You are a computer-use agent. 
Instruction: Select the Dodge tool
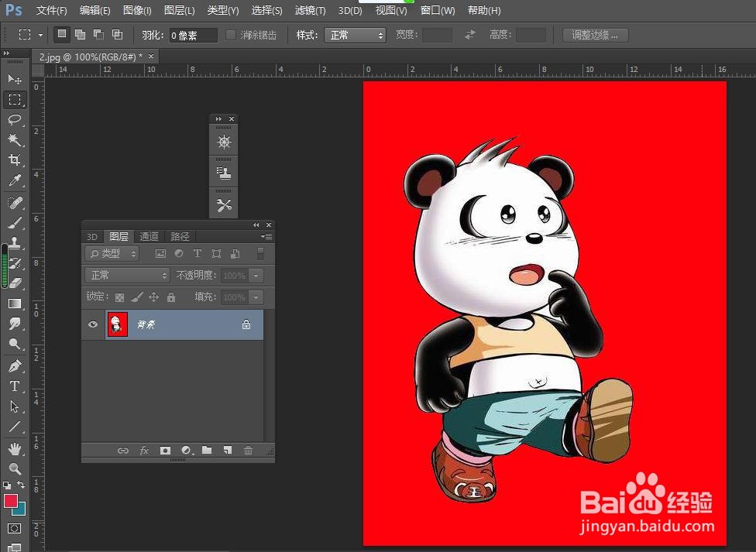click(15, 344)
